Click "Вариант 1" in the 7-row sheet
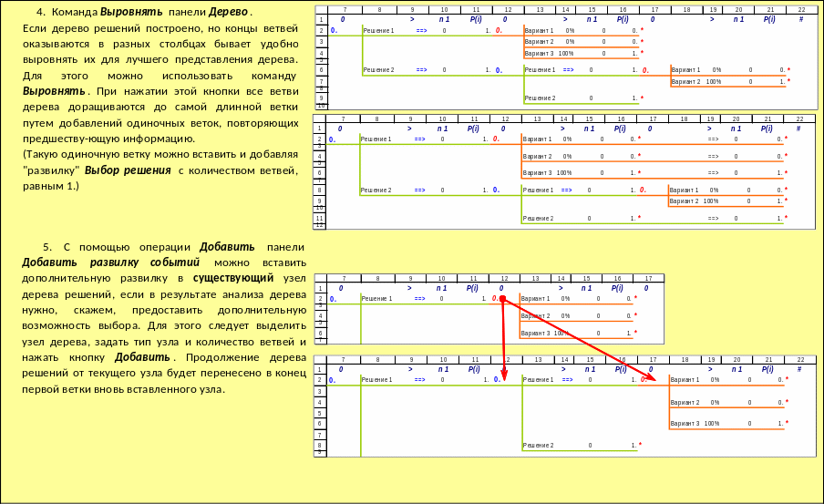This screenshot has height=504, width=824. pos(535,299)
